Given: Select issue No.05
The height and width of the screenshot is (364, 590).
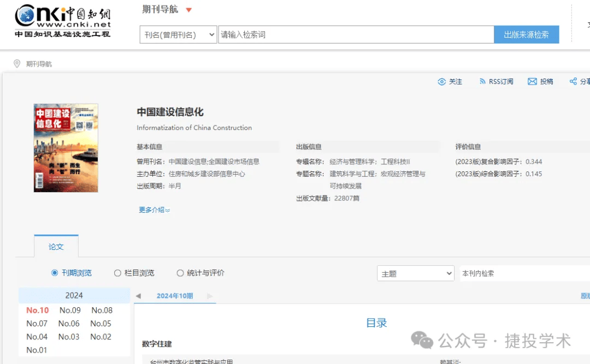Looking at the screenshot, I should click(x=101, y=324).
